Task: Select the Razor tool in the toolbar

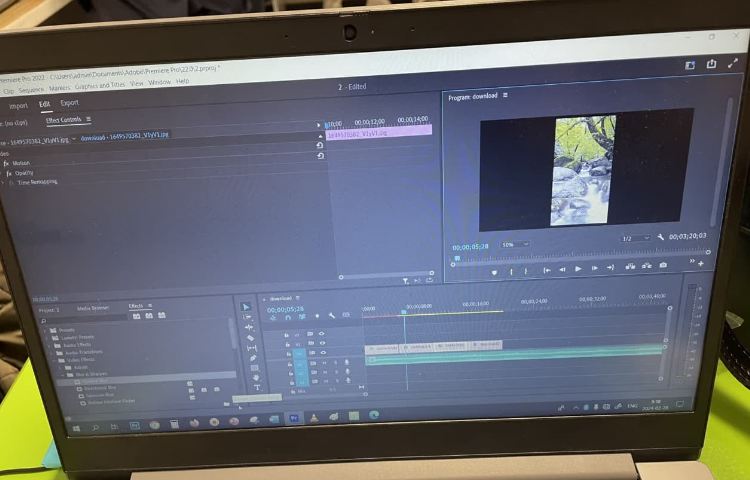Action: 250,338
